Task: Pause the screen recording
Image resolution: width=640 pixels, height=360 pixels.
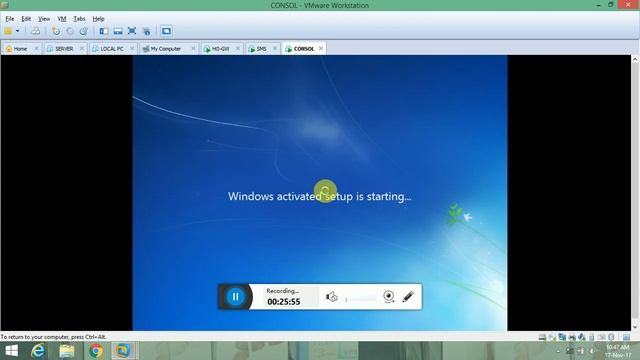Action: pyautogui.click(x=236, y=297)
